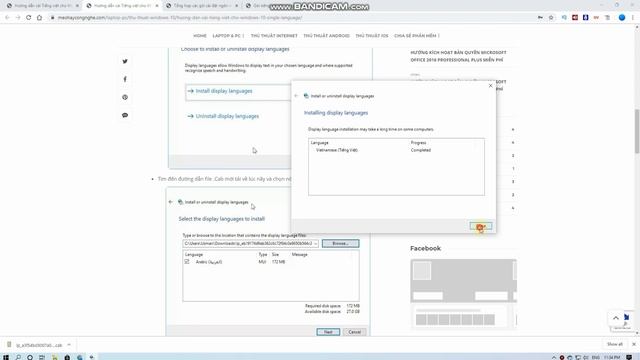Share the article on Facebook
The image size is (640, 360).
125,79
